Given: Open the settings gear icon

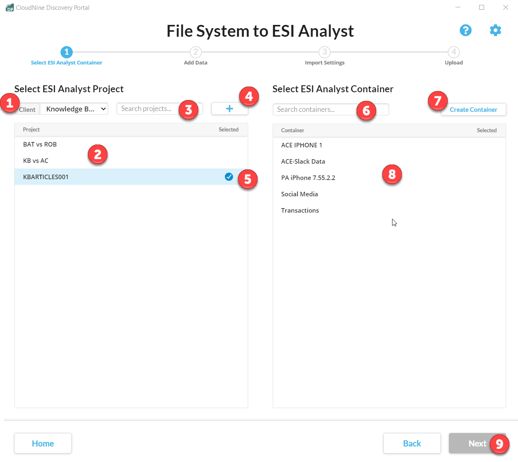Looking at the screenshot, I should 495,30.
